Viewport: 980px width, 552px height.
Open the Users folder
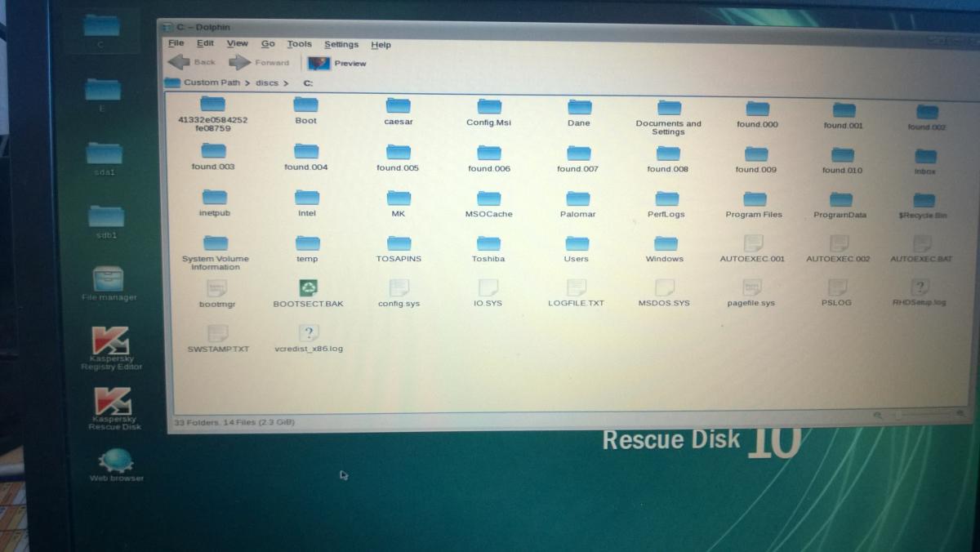(577, 249)
